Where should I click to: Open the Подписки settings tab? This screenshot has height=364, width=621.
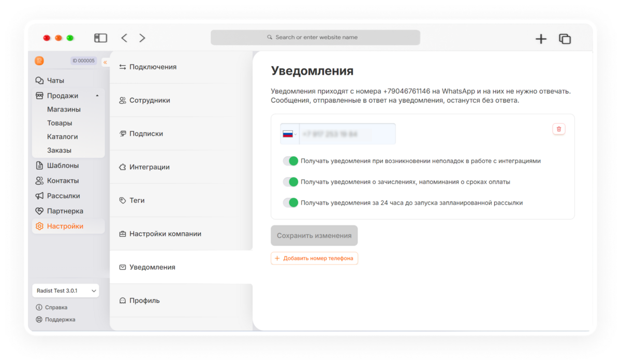(181, 133)
